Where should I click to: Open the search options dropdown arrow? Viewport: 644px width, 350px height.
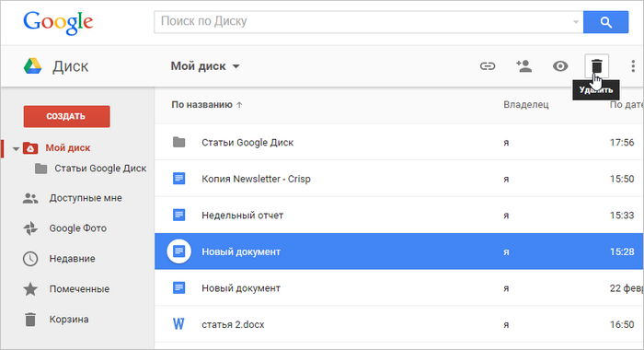coord(576,22)
